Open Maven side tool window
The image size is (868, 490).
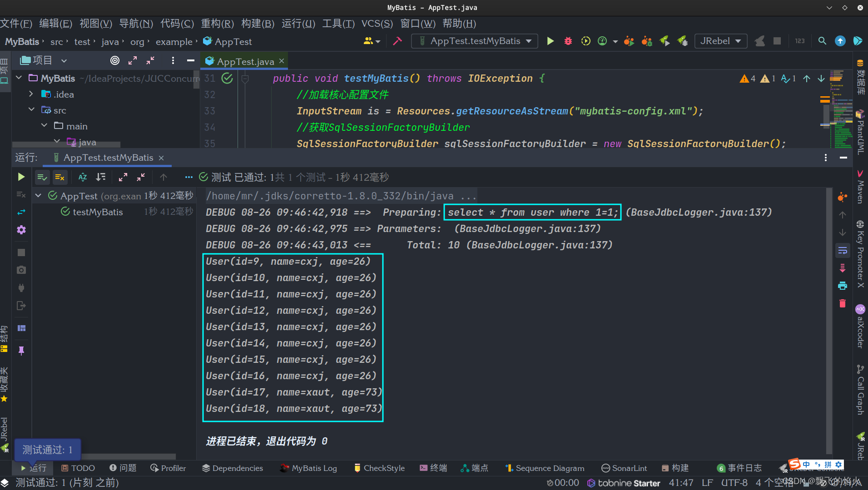pos(860,187)
